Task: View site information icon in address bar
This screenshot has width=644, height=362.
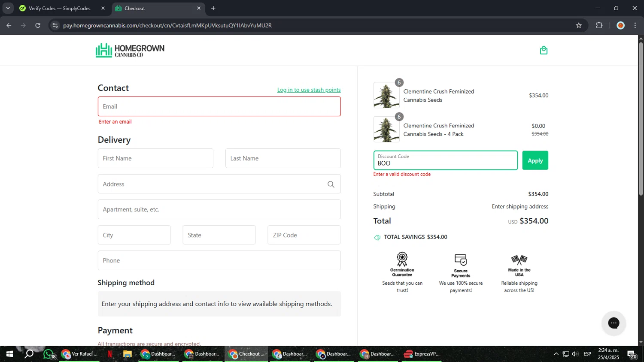Action: tap(55, 25)
